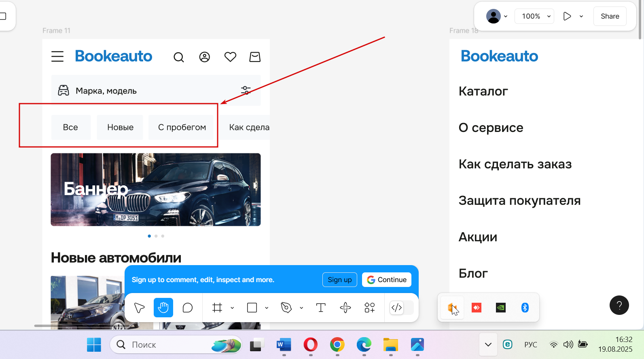Select the Hand tool in Figma toolbar

pos(163,308)
